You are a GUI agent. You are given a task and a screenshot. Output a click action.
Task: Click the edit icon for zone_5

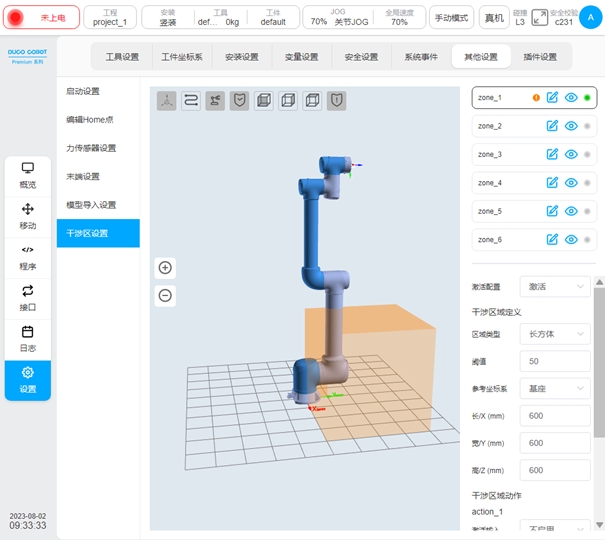552,211
